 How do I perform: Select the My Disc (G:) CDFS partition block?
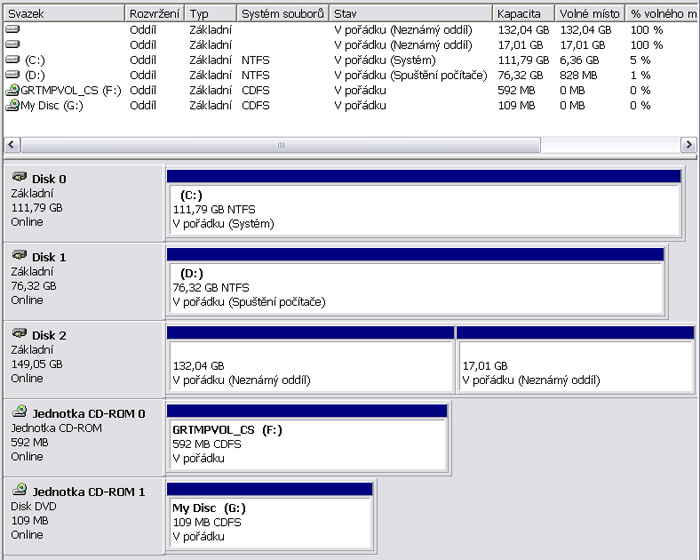pyautogui.click(x=270, y=522)
